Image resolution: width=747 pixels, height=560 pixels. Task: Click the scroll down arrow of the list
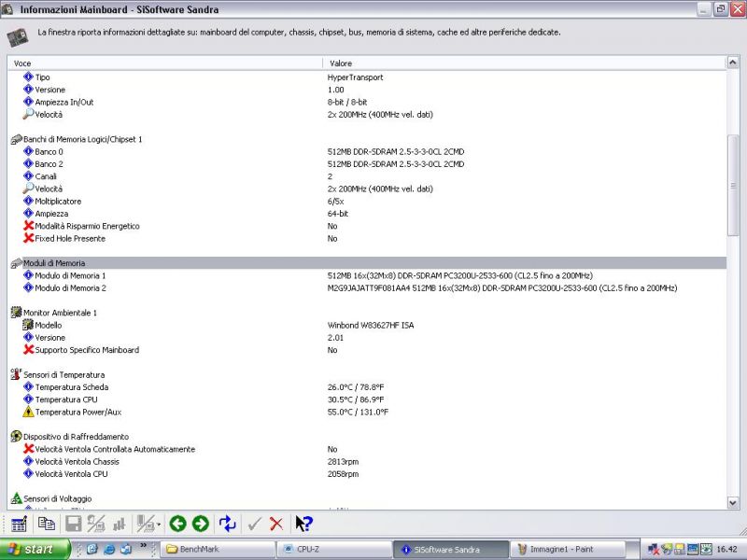733,502
